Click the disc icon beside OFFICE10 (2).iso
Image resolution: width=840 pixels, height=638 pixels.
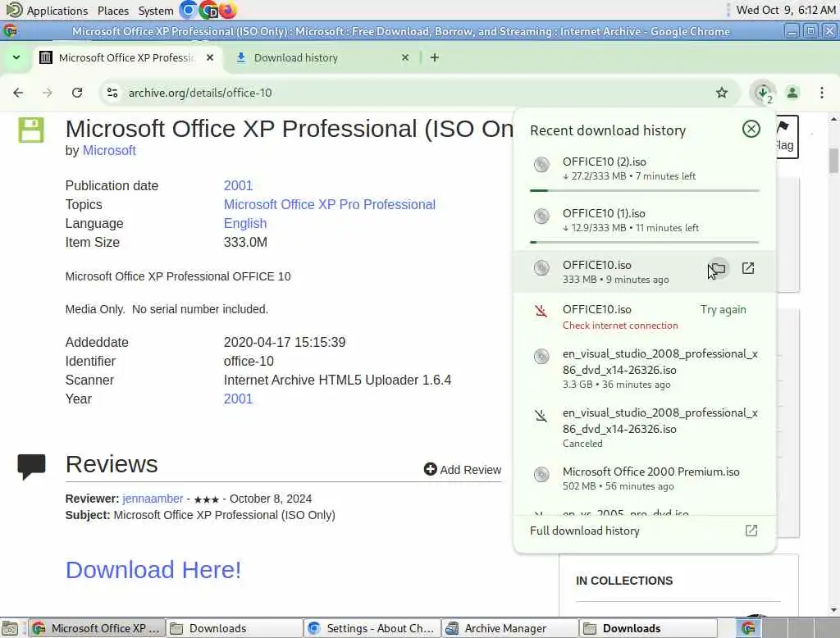point(541,164)
